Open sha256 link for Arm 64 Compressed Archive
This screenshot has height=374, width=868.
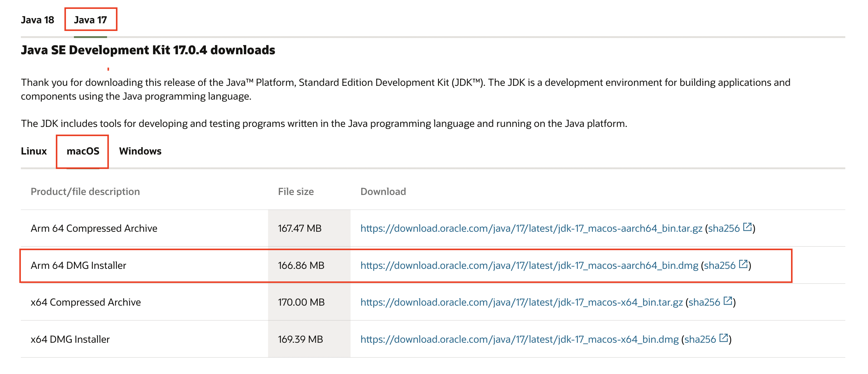coord(724,229)
